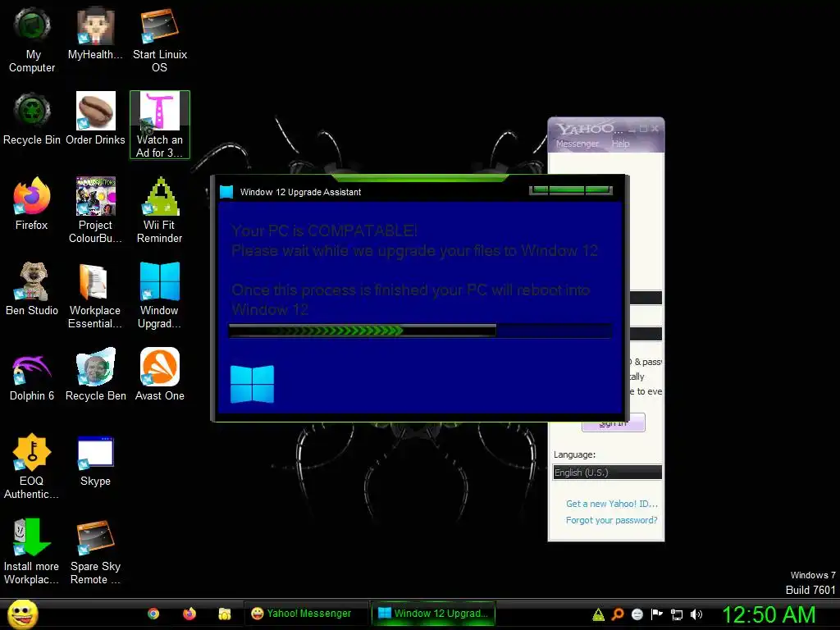Switch to Yahoo! Messenger taskbar button
This screenshot has height=630, width=840.
coord(307,614)
